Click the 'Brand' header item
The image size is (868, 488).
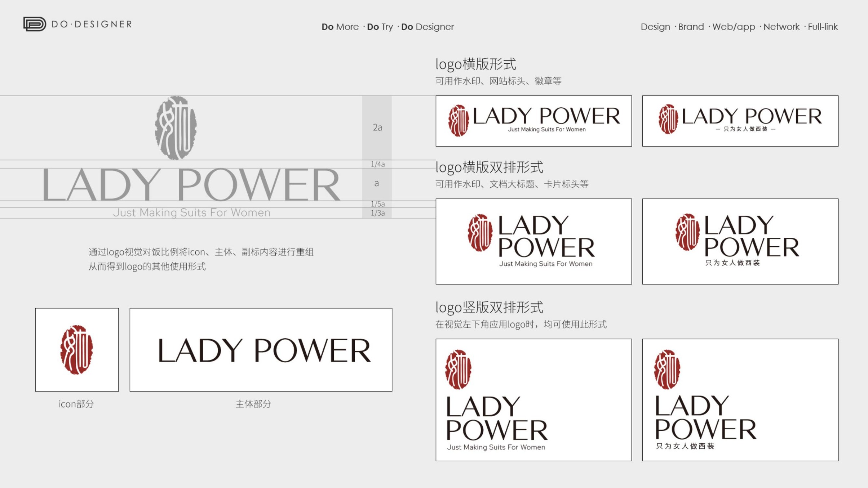point(691,27)
